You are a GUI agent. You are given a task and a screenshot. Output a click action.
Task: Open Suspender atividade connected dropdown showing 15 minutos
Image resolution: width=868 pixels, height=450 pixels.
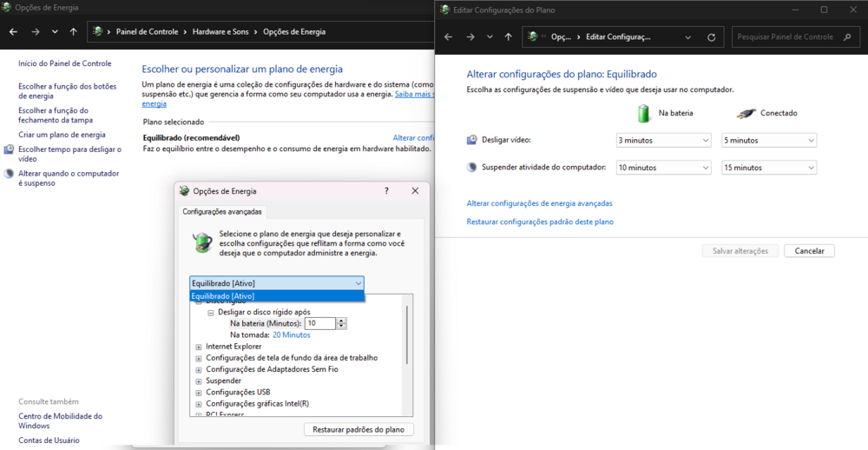tap(769, 168)
